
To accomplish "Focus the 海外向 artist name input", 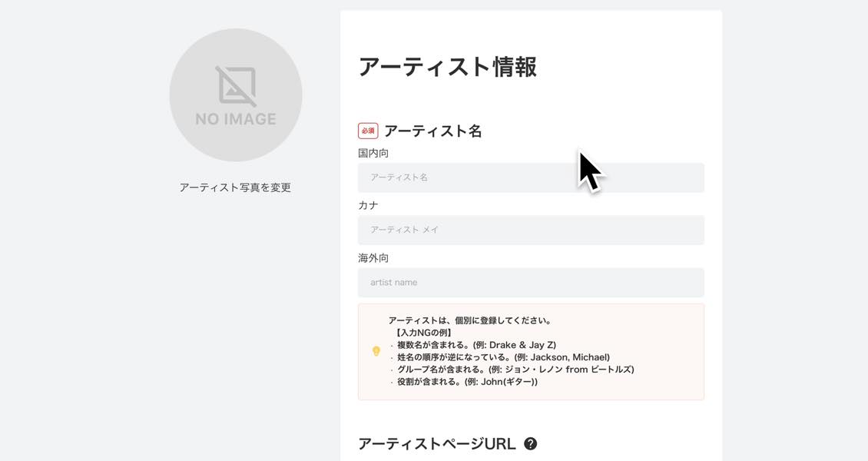I will coord(531,282).
